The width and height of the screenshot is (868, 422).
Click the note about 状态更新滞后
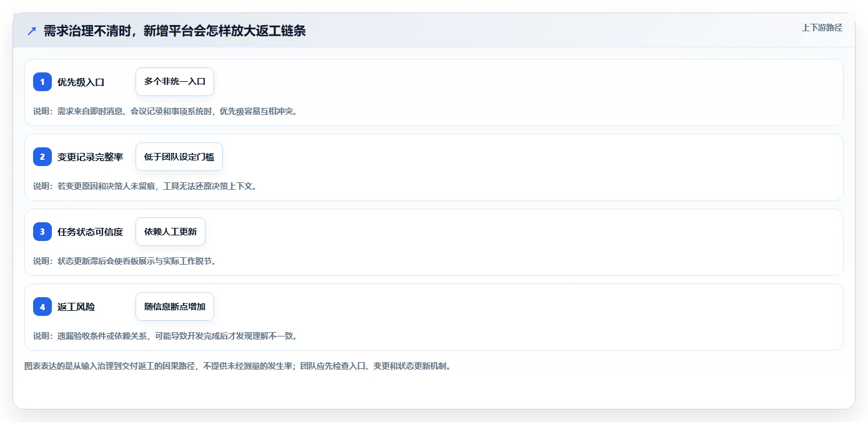tap(125, 261)
